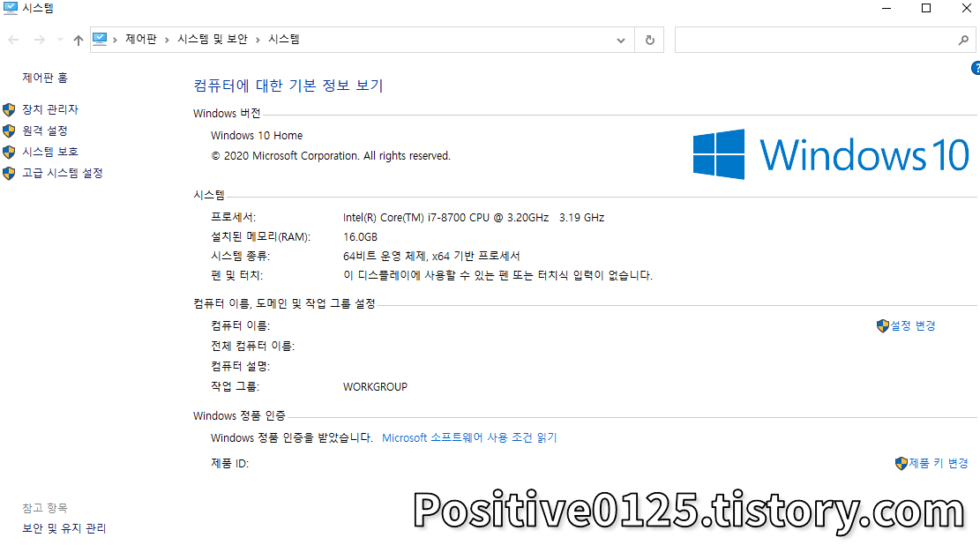Select the WORKGROUP value
The height and width of the screenshot is (545, 980).
tap(375, 387)
